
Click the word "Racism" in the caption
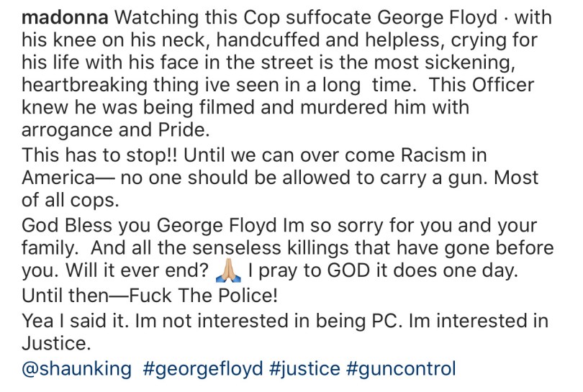click(417, 155)
